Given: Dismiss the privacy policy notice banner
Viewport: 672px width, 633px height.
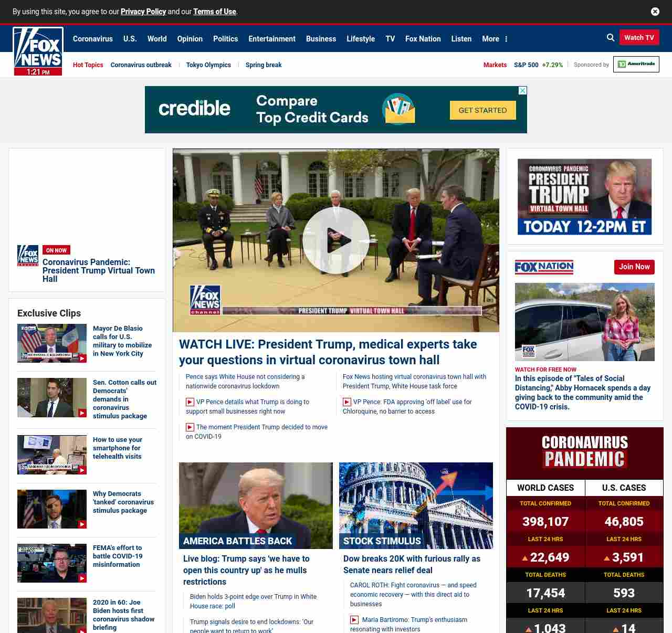Looking at the screenshot, I should click(x=655, y=12).
